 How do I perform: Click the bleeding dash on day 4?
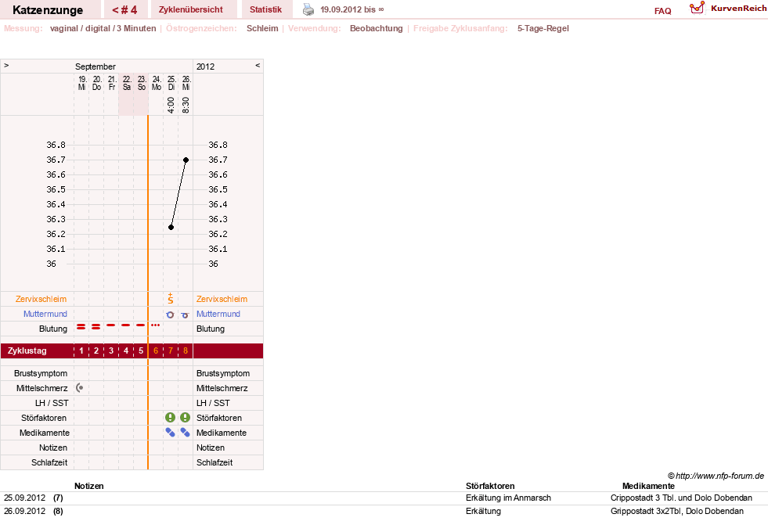click(x=126, y=325)
